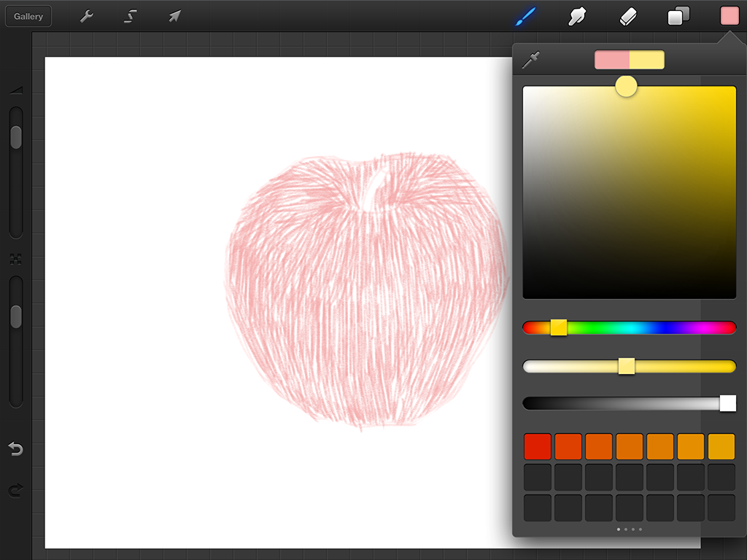Open the Adjustments wand icon
Viewport: 747px width, 560px height.
pyautogui.click(x=130, y=16)
